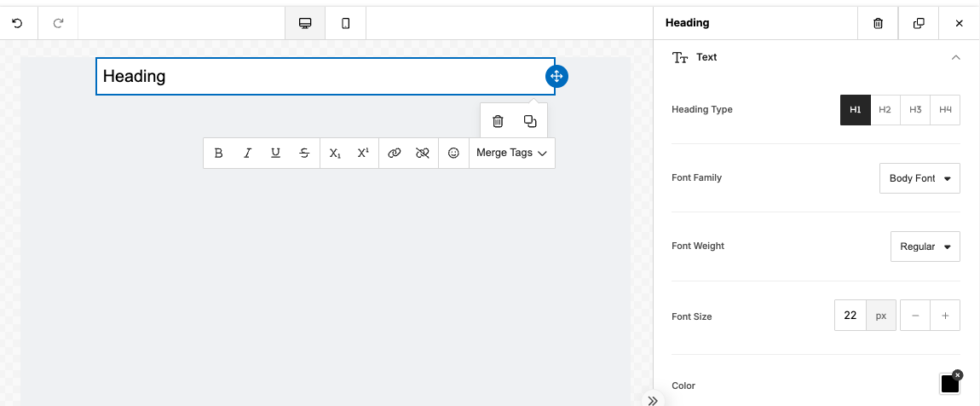The width and height of the screenshot is (980, 406).
Task: Apply bold formatting
Action: [x=219, y=153]
